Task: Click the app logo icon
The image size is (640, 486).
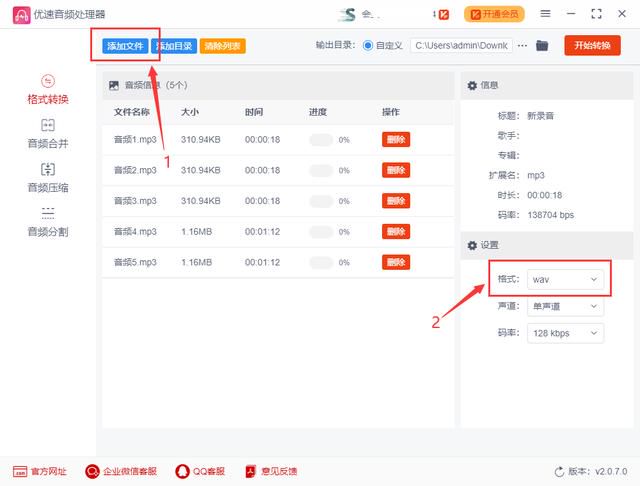Action: [x=21, y=15]
